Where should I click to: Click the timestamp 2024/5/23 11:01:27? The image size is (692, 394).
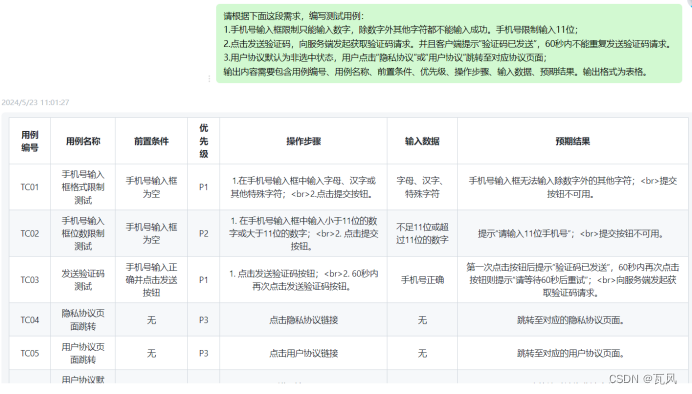pos(35,102)
